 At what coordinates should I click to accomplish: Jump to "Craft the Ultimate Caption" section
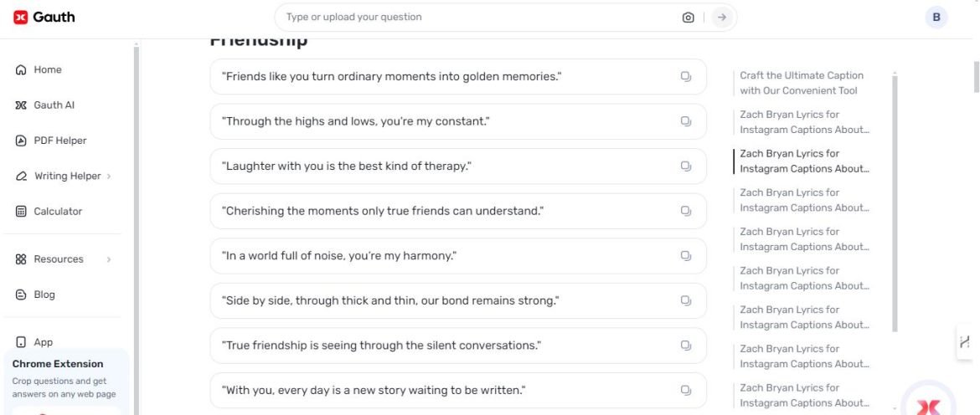[x=801, y=83]
